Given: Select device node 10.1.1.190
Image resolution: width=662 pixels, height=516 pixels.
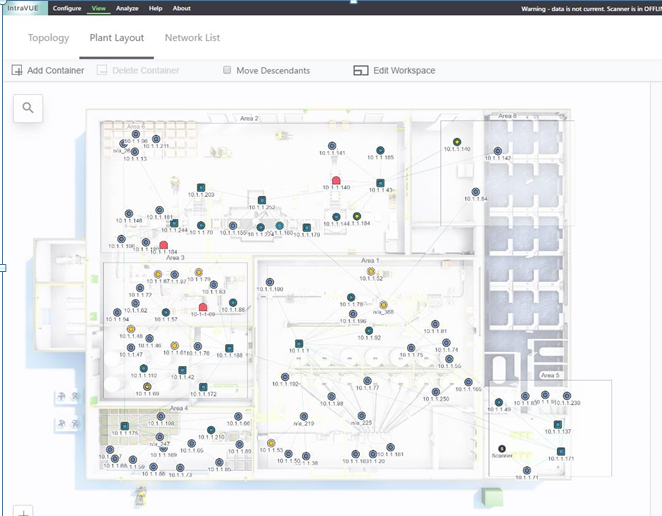Looking at the screenshot, I should point(270,282).
